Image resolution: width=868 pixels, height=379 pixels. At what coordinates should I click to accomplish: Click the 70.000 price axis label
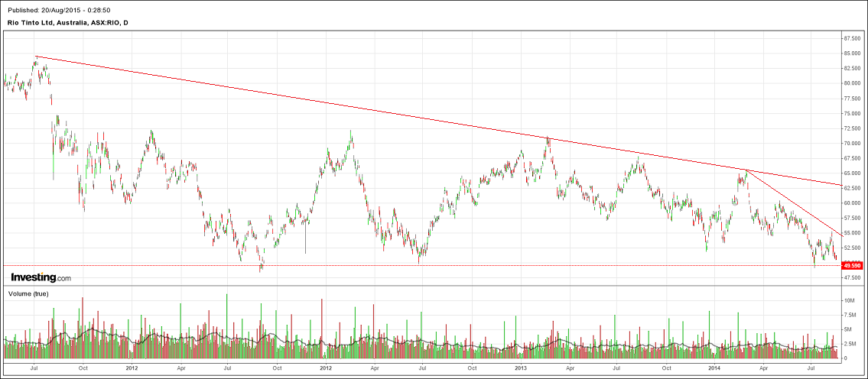(853, 143)
